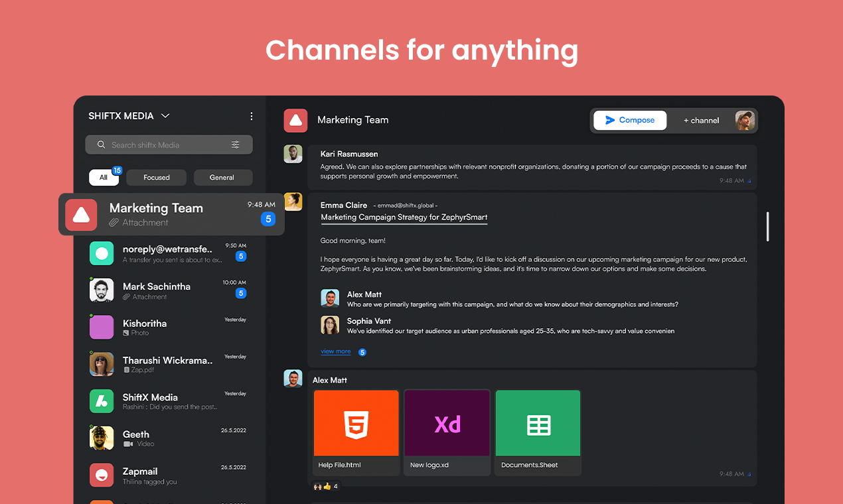Switch to the Focused filter tab
Image resolution: width=843 pixels, height=504 pixels.
click(156, 177)
